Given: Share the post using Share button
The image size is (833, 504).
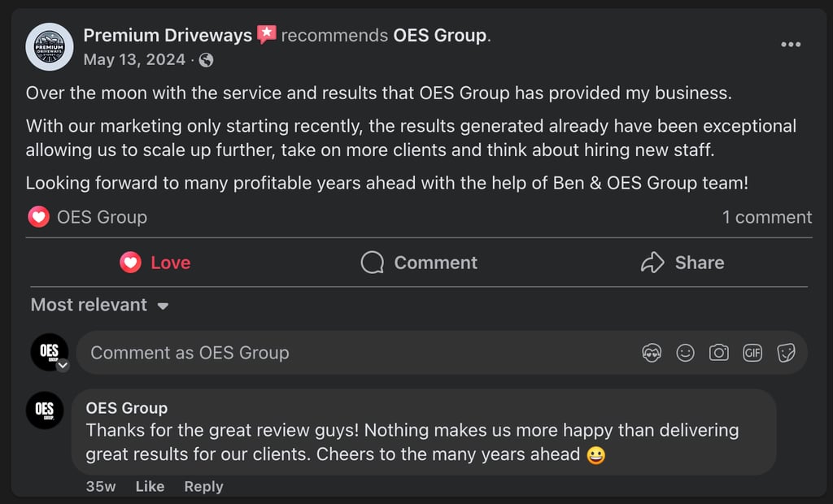Looking at the screenshot, I should point(683,263).
